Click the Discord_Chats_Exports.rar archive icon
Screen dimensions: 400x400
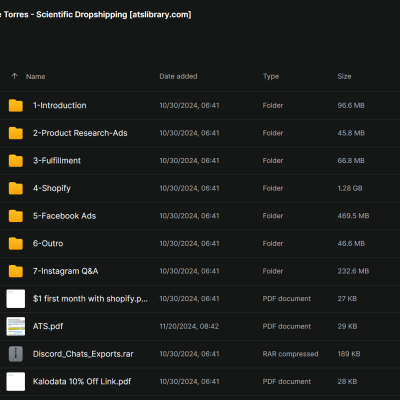16,354
